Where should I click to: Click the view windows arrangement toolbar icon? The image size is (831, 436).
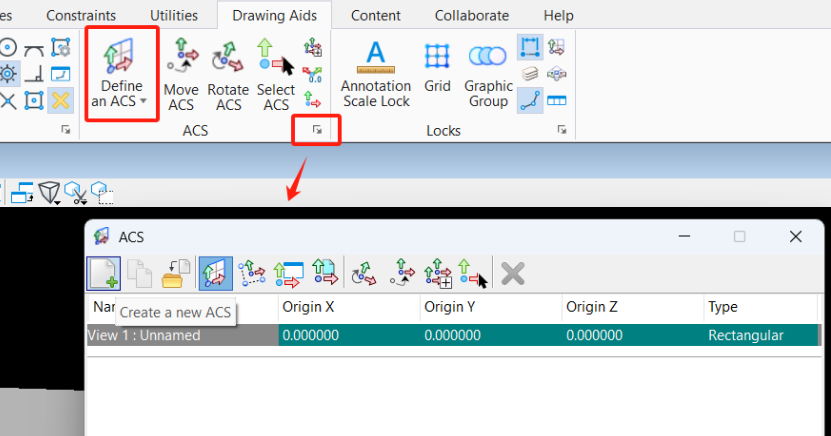pos(22,192)
